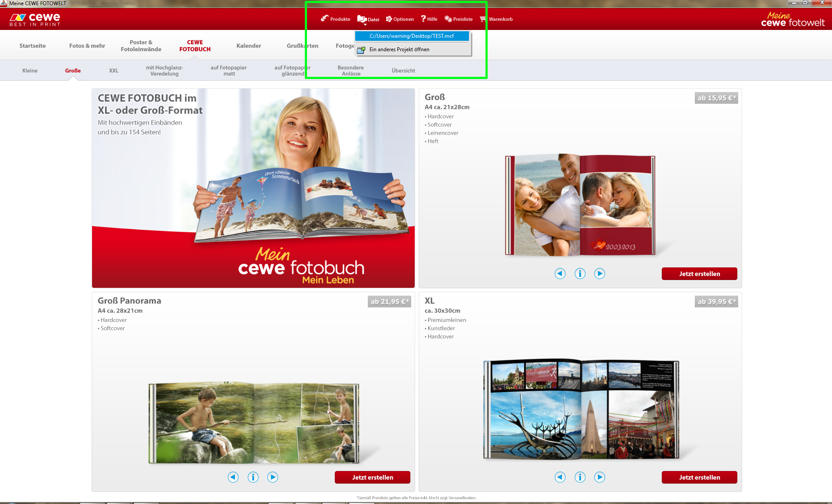The image size is (832, 504).
Task: Click the XL photo book image
Action: [581, 409]
